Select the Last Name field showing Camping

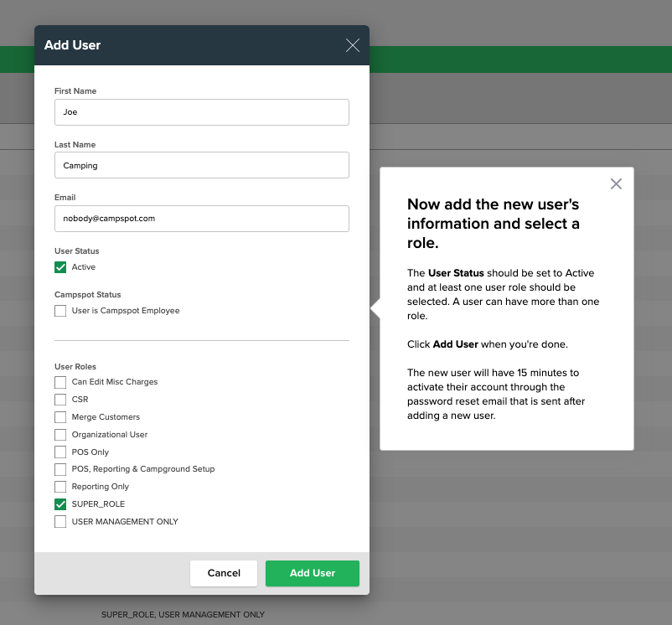[x=201, y=165]
